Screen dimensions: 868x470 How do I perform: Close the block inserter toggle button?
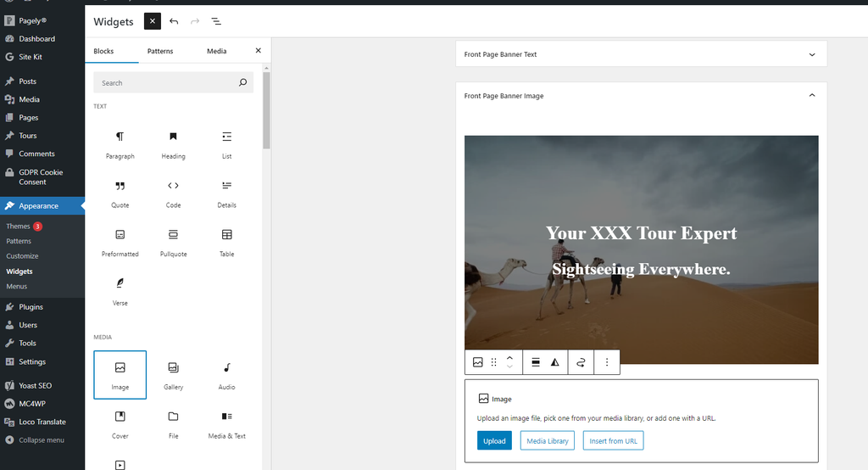pyautogui.click(x=153, y=21)
